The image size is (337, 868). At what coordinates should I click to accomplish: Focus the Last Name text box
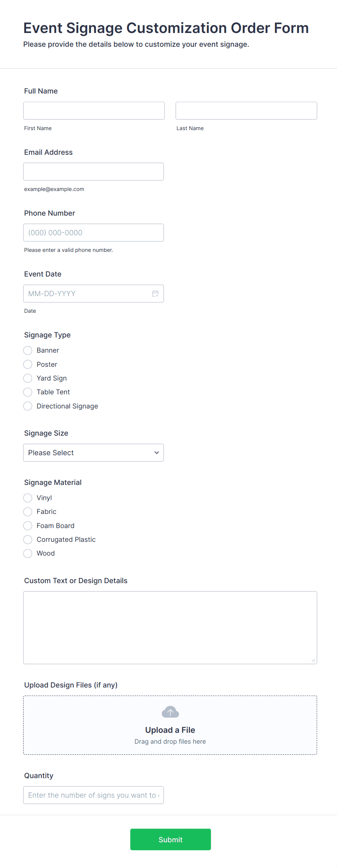pyautogui.click(x=246, y=111)
